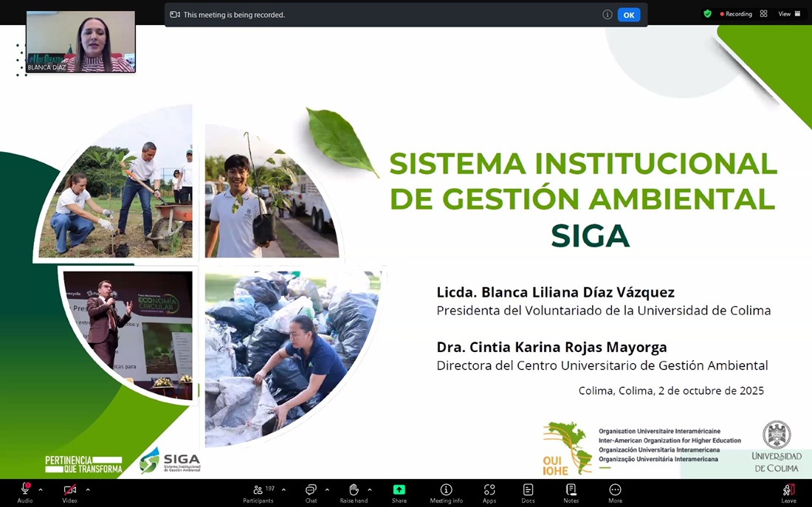Open the More menu
This screenshot has height=507, width=812.
point(615,492)
